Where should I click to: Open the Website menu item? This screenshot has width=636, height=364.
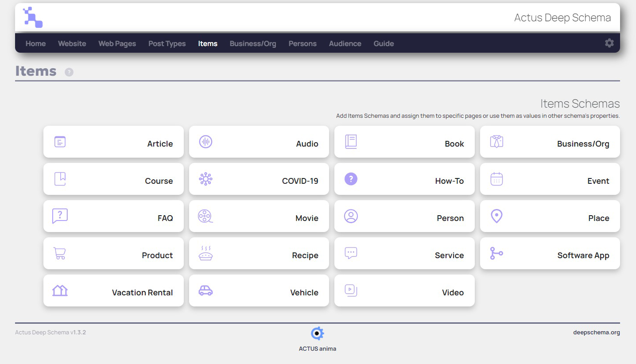(x=72, y=43)
